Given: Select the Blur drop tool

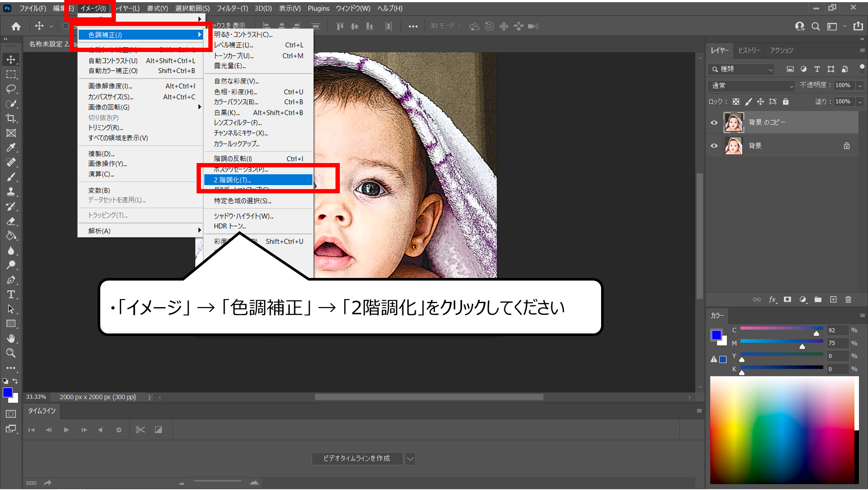Looking at the screenshot, I should tap(11, 251).
